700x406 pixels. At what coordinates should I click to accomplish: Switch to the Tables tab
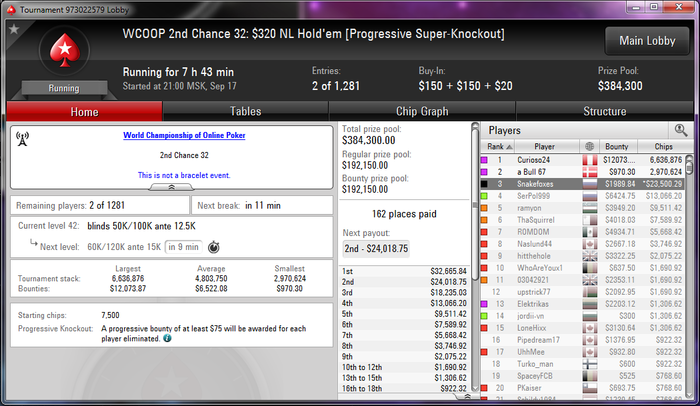tap(246, 111)
